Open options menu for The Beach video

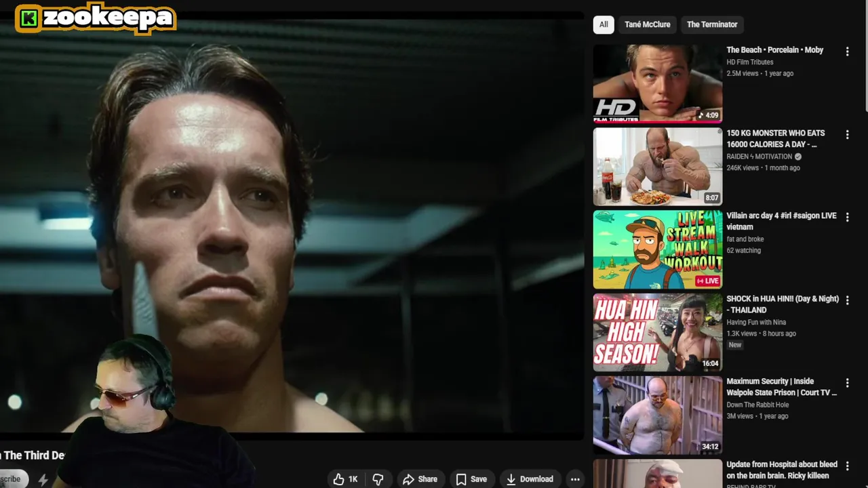click(847, 52)
